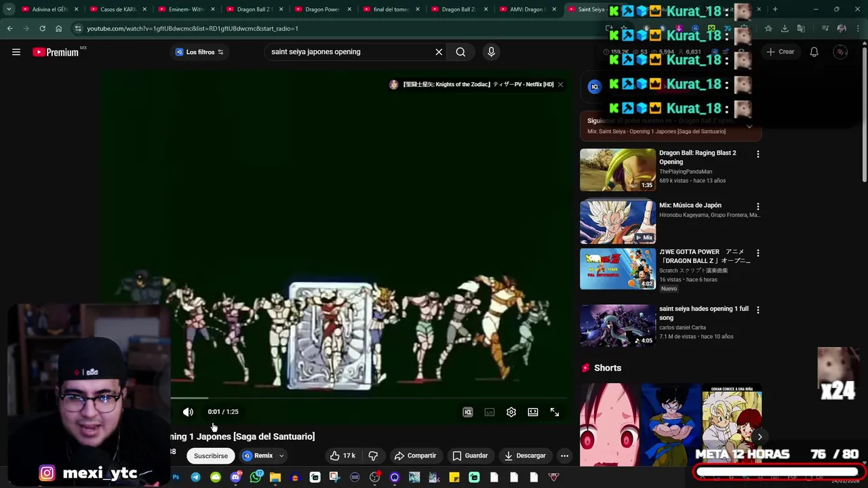Open a new browser tab
The width and height of the screenshot is (868, 488).
point(775,9)
